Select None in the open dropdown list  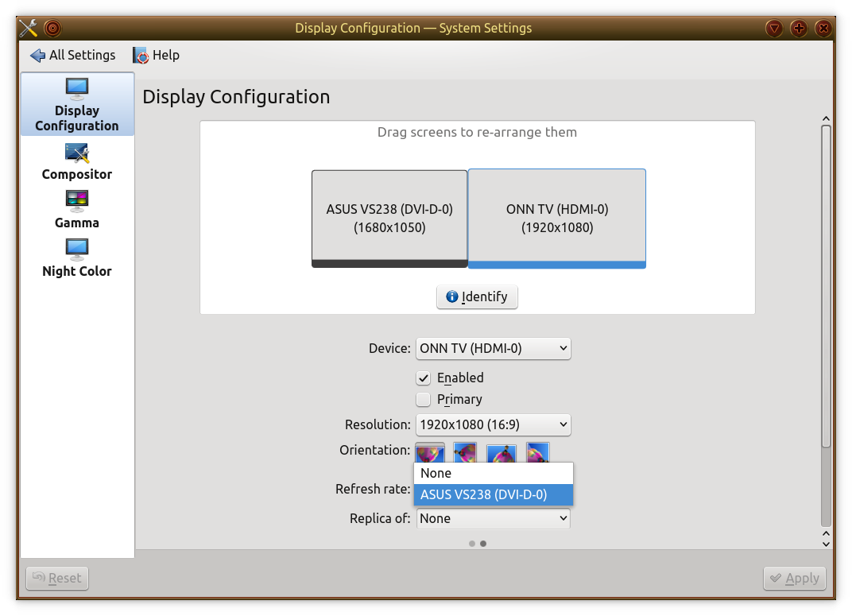point(494,473)
